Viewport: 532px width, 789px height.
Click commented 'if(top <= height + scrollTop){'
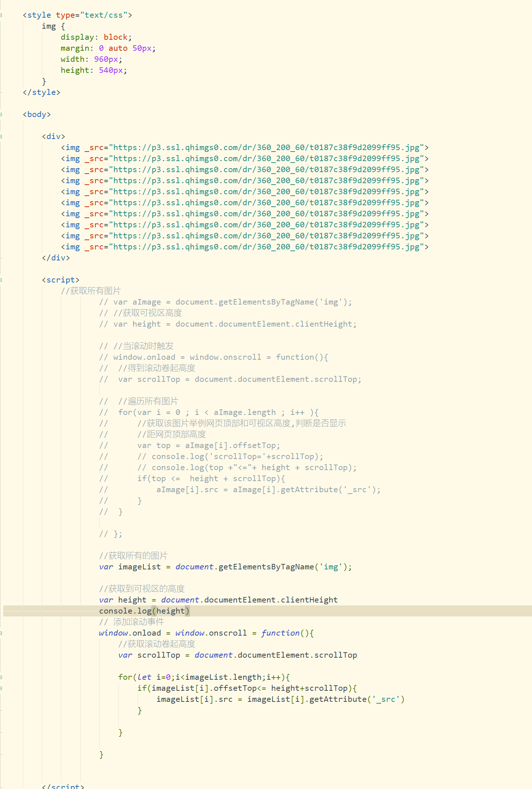(x=211, y=479)
